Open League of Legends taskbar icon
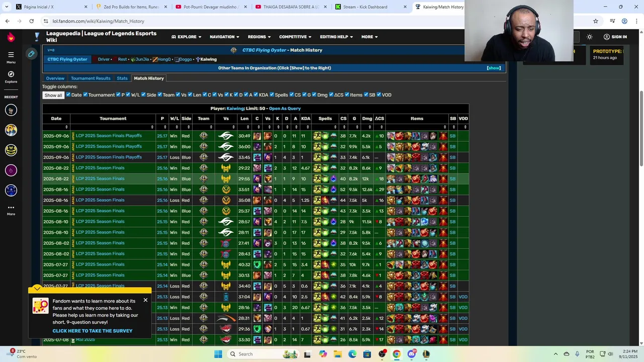644x362 pixels. click(x=426, y=354)
